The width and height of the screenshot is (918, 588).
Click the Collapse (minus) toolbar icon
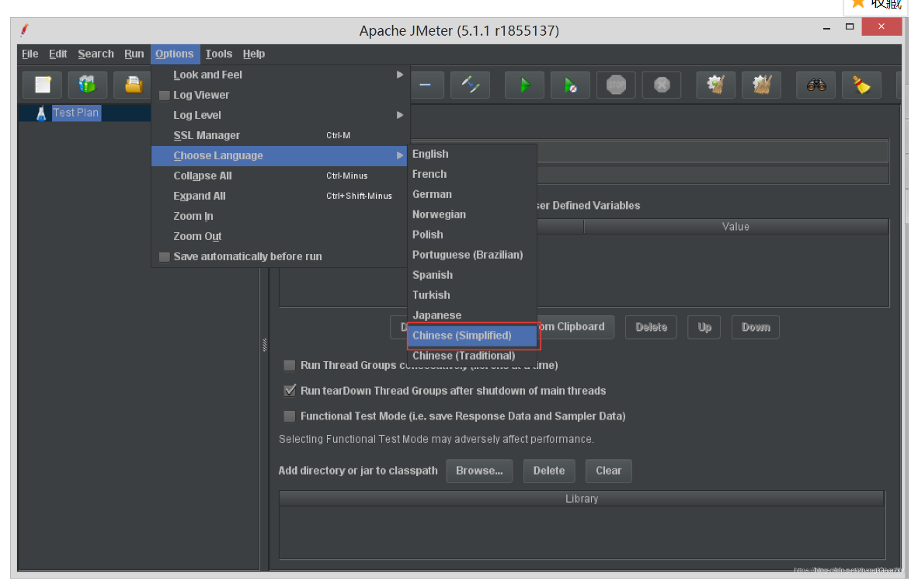point(426,85)
